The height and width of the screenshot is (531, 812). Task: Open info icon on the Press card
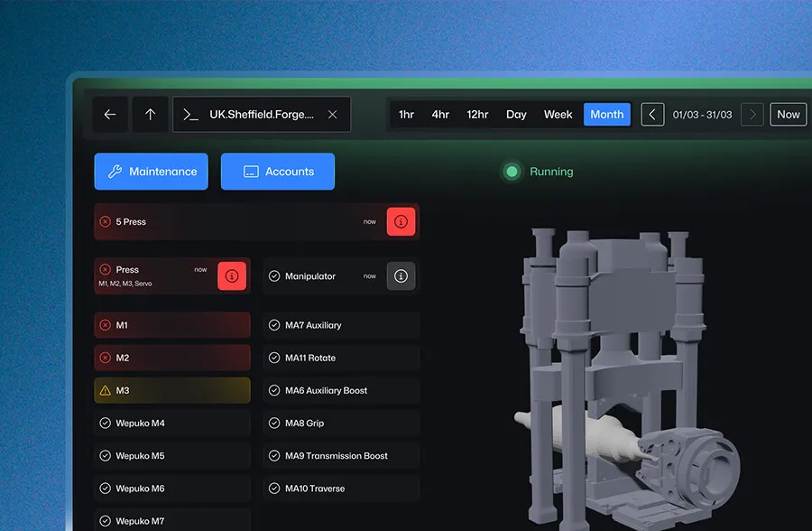tap(232, 276)
